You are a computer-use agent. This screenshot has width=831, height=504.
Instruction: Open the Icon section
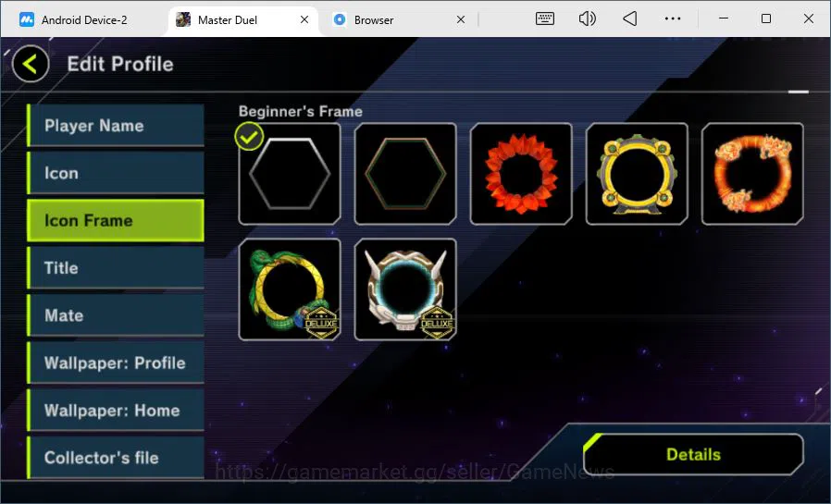(116, 173)
